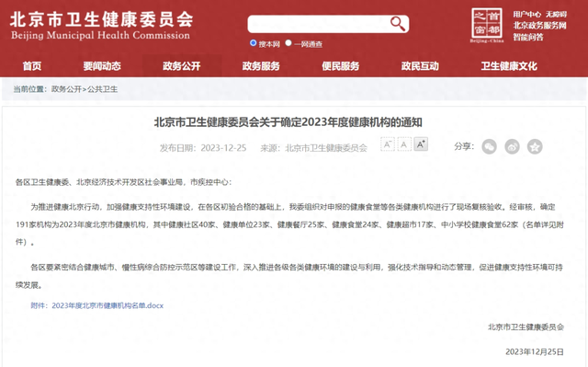Click 政务公开 in the breadcrumb
Image resolution: width=588 pixels, height=367 pixels.
click(x=66, y=89)
